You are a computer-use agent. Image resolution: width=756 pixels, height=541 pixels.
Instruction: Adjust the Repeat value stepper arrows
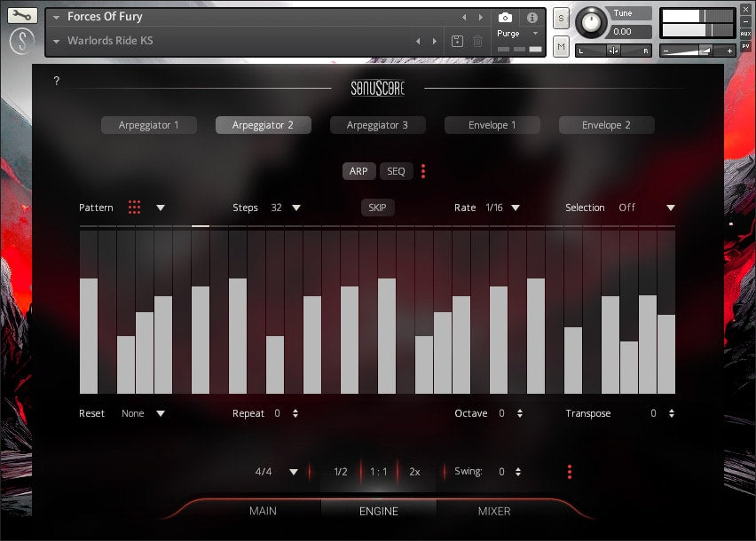(295, 413)
